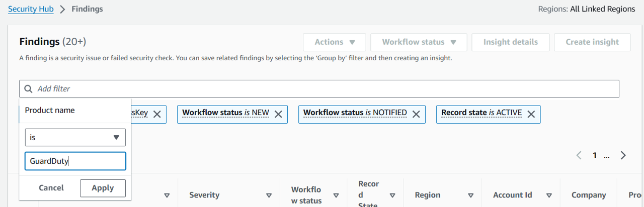644x207 pixels.
Task: Remove the Workflow status is NOTIFIED filter
Action: 416,114
